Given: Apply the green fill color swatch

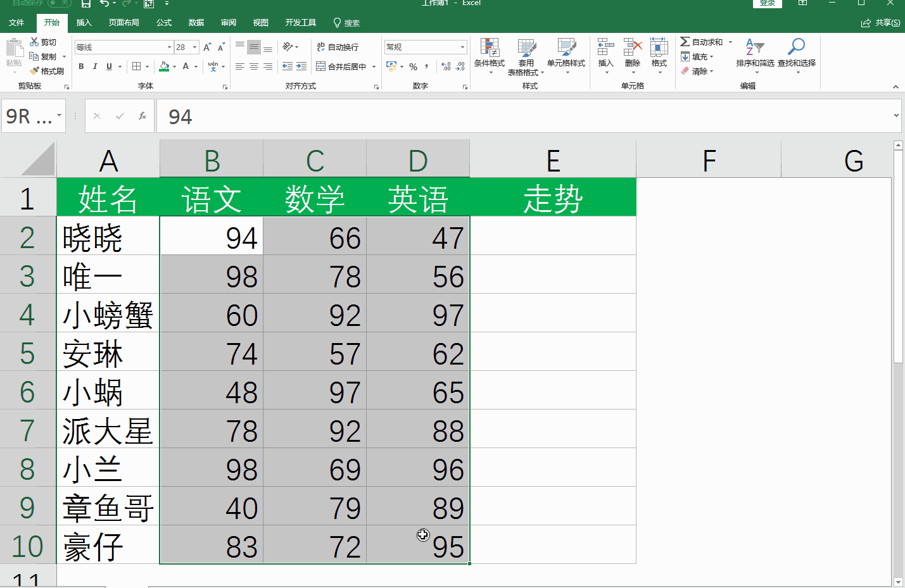Looking at the screenshot, I should [x=164, y=70].
